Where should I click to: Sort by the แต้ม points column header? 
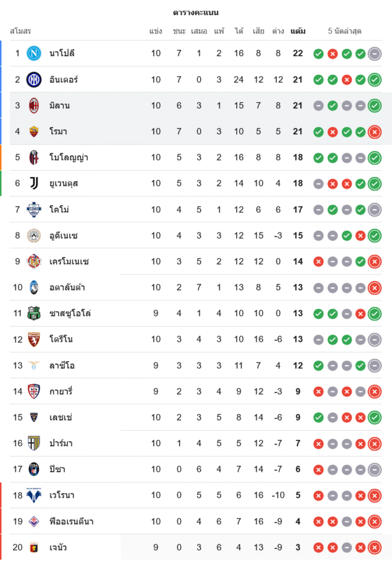tap(298, 31)
